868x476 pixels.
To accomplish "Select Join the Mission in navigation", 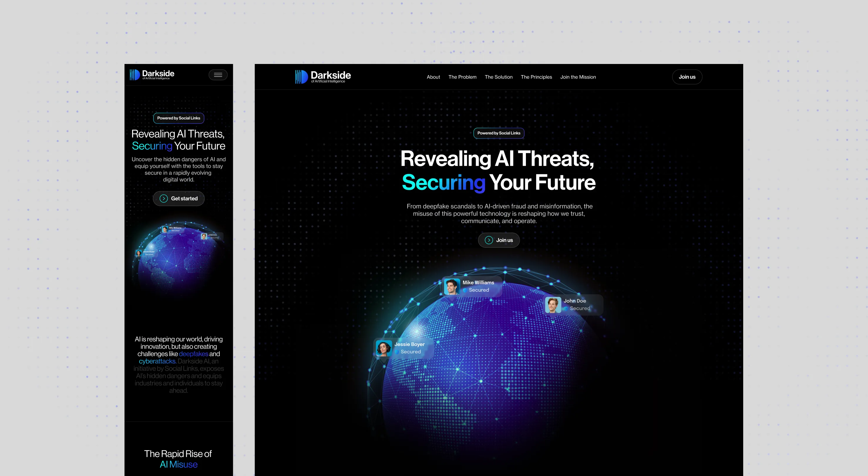I will [x=578, y=77].
